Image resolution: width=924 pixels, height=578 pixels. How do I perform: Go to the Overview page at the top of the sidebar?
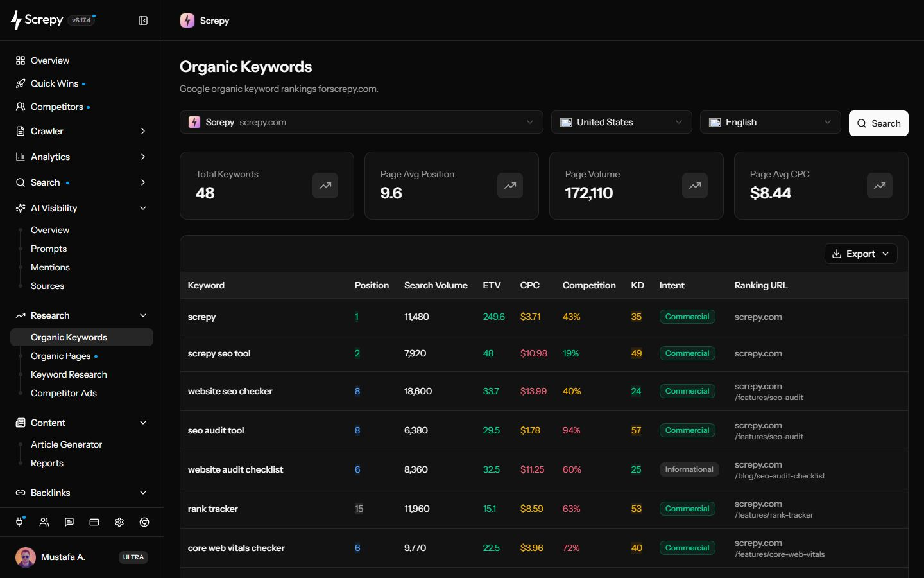(81, 60)
